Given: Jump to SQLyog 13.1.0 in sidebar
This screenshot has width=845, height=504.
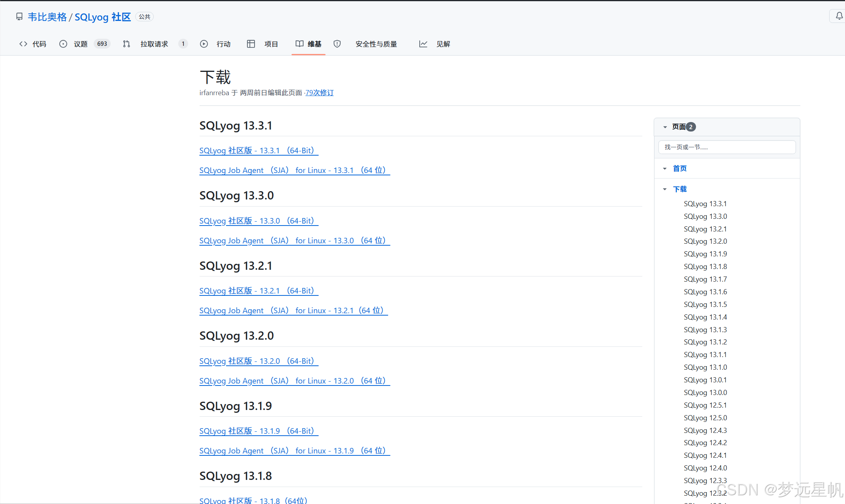Looking at the screenshot, I should [705, 367].
